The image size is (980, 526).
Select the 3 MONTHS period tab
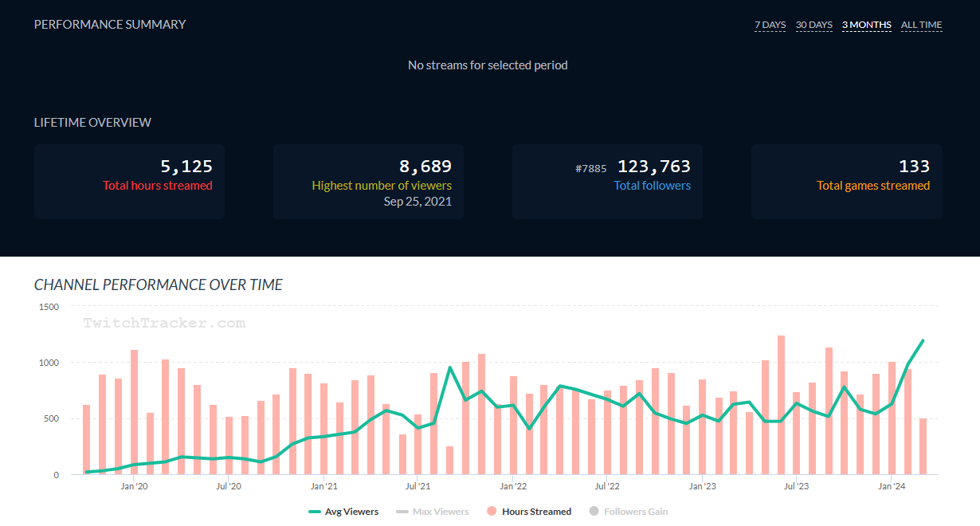tap(867, 25)
